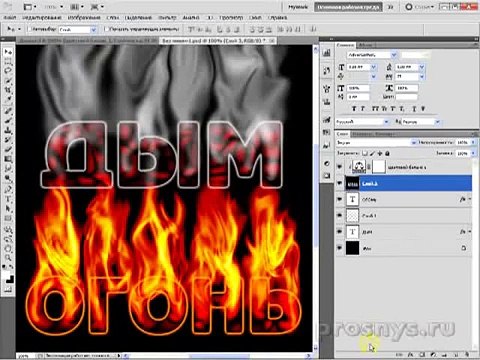Image resolution: width=480 pixels, height=360 pixels.
Task: Switch to the first document tab
Action: (x=86, y=40)
